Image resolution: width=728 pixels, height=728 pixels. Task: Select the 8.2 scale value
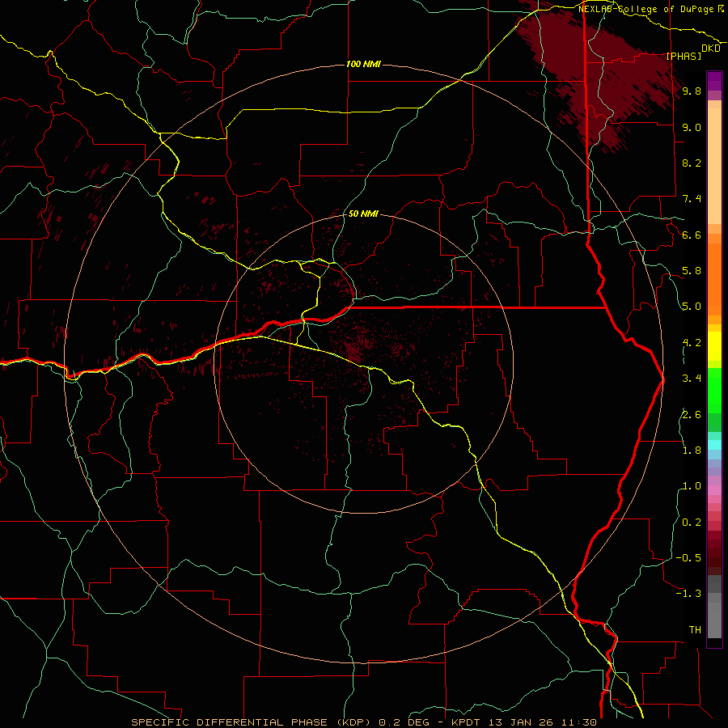pos(692,163)
